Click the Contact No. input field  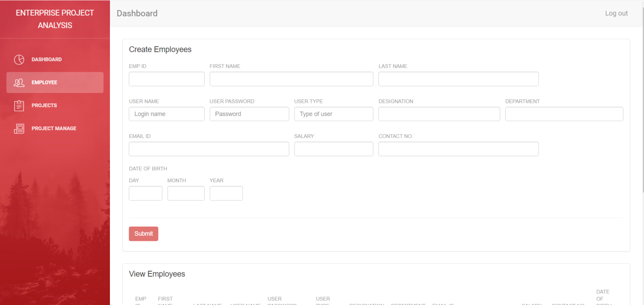pos(458,149)
